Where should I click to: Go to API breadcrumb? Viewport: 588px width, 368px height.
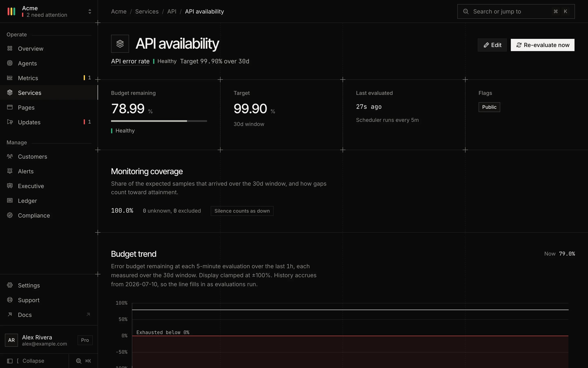coord(172,11)
